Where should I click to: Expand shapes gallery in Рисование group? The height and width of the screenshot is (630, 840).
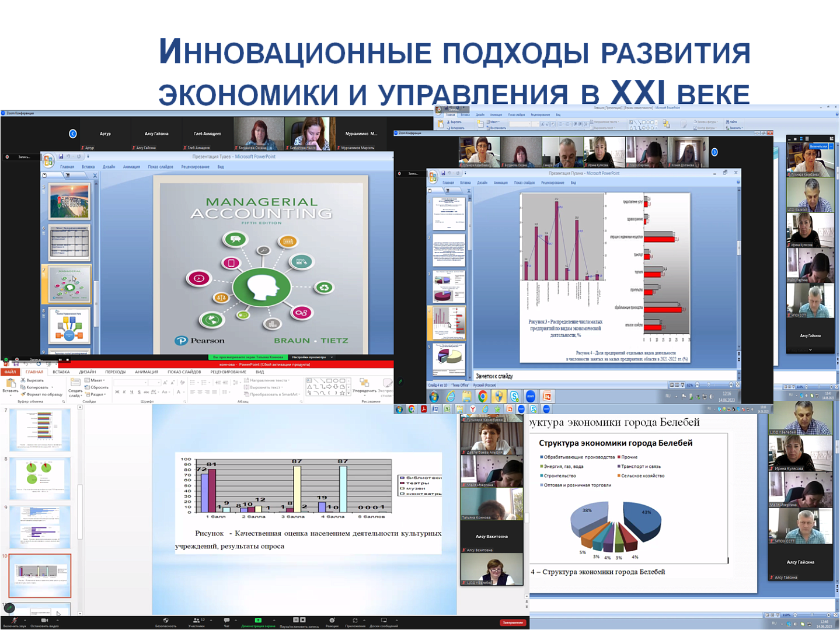pyautogui.click(x=348, y=393)
